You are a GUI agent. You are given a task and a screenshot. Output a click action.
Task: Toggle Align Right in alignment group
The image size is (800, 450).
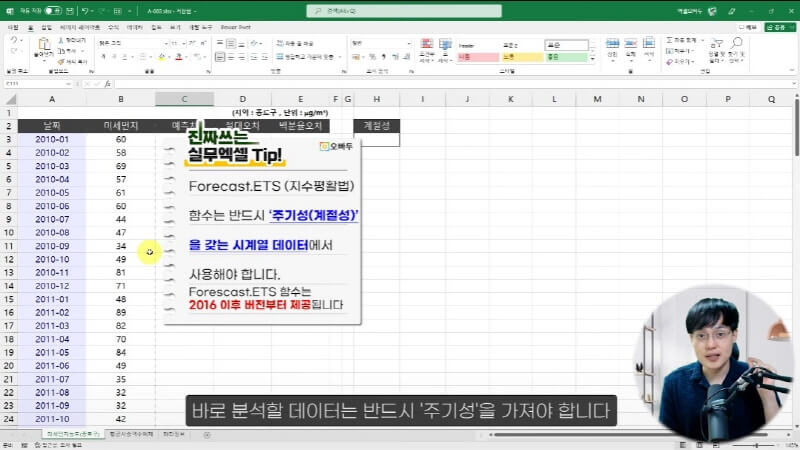point(242,57)
